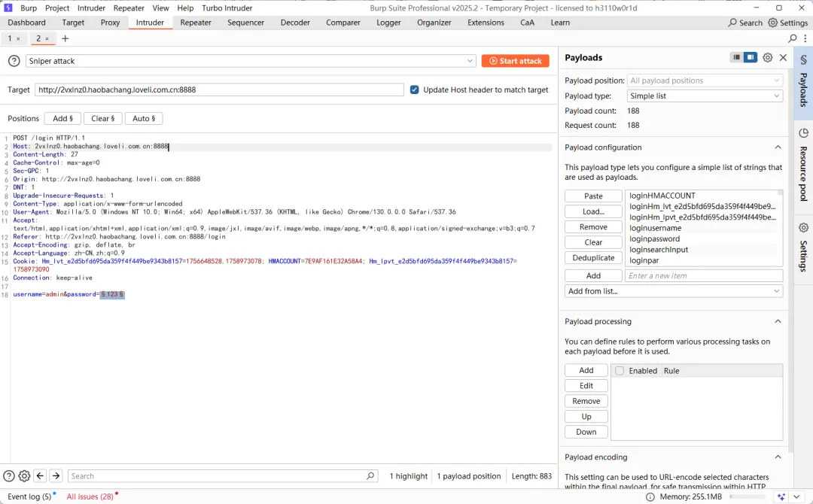Click the Search magnifier icon in top bar
Viewport: 813px width, 504px height.
point(732,23)
